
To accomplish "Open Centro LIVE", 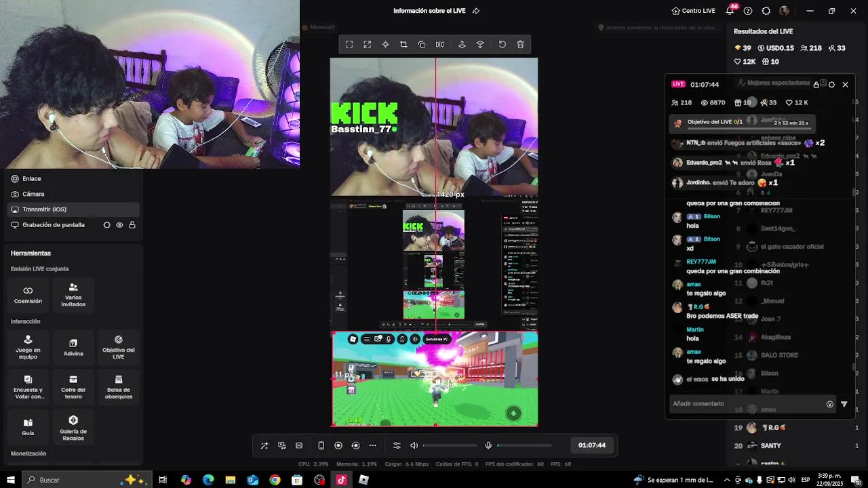I will pyautogui.click(x=693, y=11).
